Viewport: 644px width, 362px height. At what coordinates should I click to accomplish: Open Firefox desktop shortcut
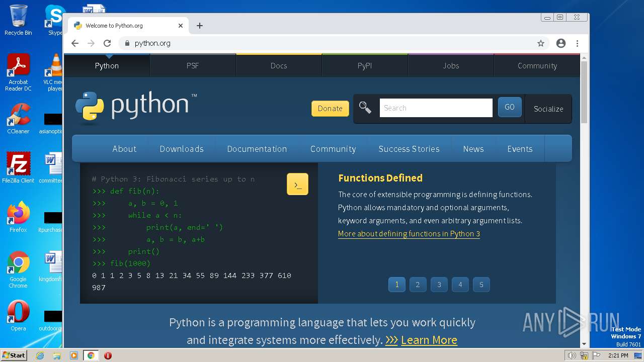(x=18, y=217)
